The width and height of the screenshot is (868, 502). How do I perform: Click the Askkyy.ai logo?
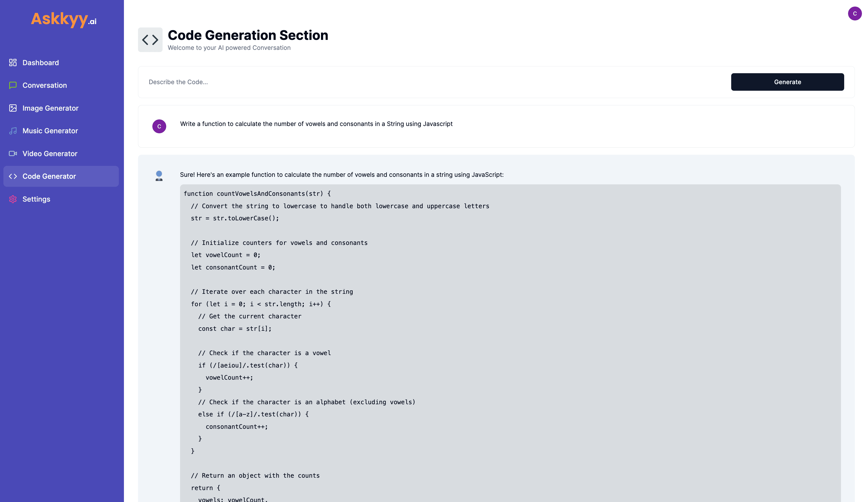point(64,19)
